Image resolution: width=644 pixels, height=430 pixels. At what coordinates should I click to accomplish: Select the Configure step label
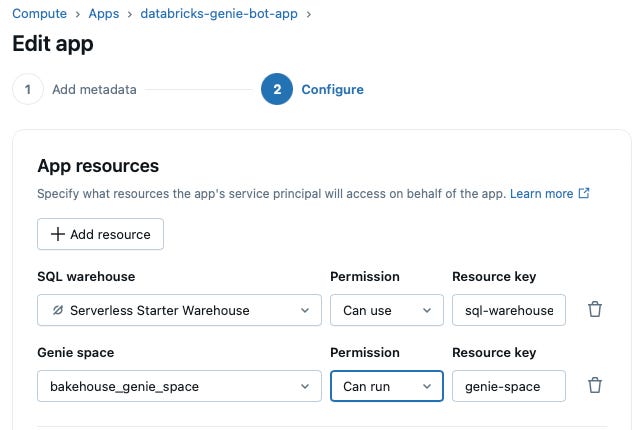332,89
